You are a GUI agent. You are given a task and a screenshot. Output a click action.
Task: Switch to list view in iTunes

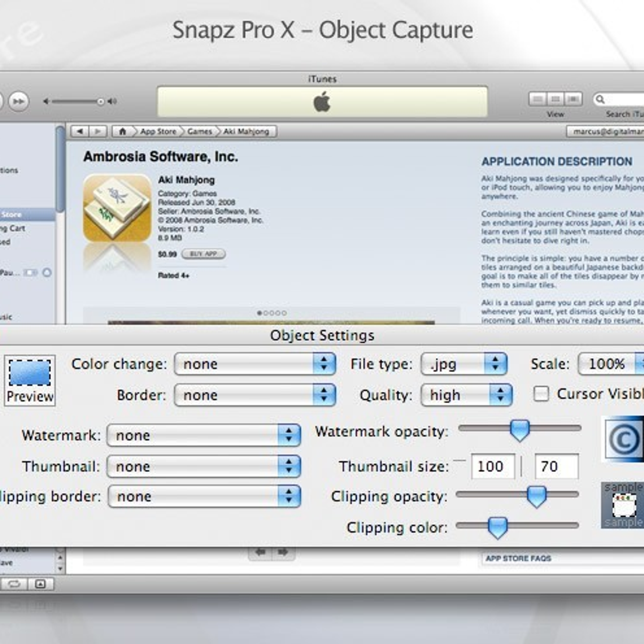coord(537,99)
